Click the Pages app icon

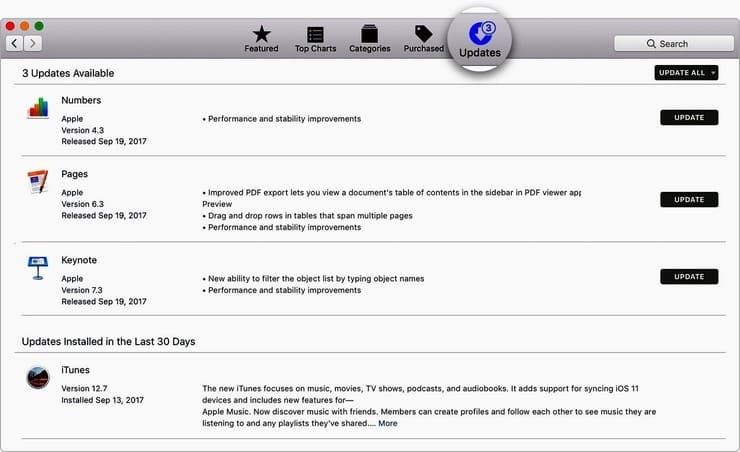[x=38, y=182]
